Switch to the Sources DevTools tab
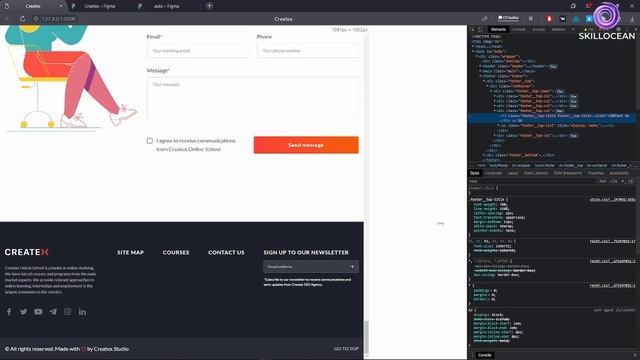Screen dimensions: 640x360 [538, 29]
